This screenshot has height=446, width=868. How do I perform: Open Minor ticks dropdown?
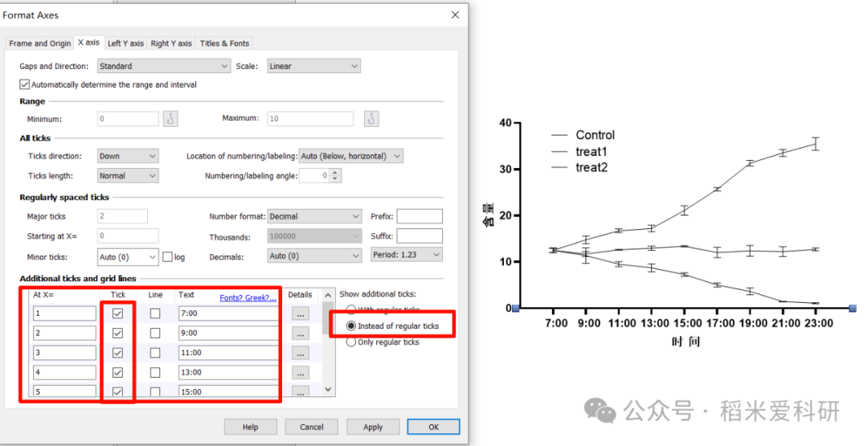coord(128,257)
